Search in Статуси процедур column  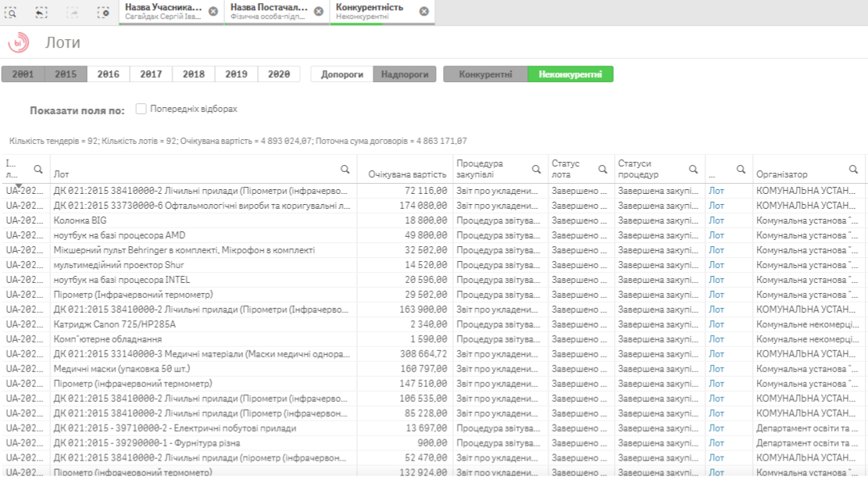tap(693, 170)
